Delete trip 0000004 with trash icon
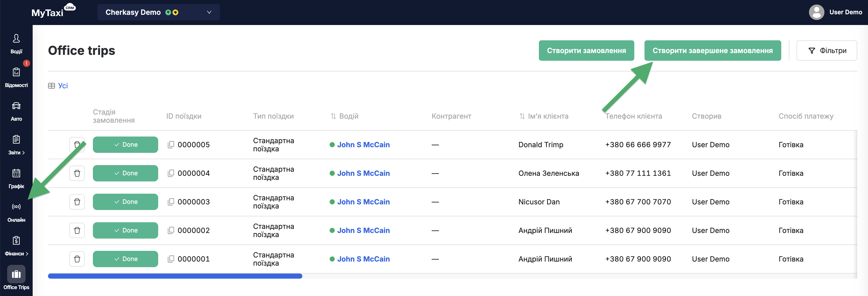This screenshot has width=868, height=296. click(77, 173)
